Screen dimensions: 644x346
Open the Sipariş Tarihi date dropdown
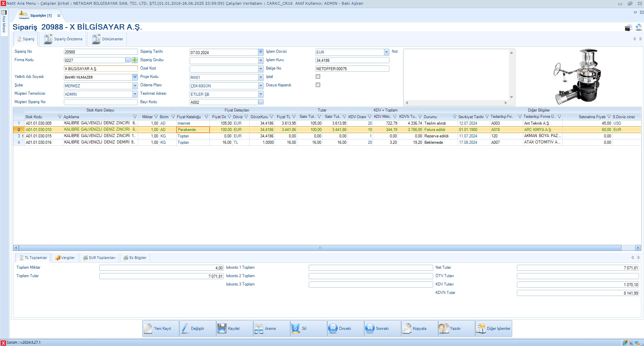(261, 52)
